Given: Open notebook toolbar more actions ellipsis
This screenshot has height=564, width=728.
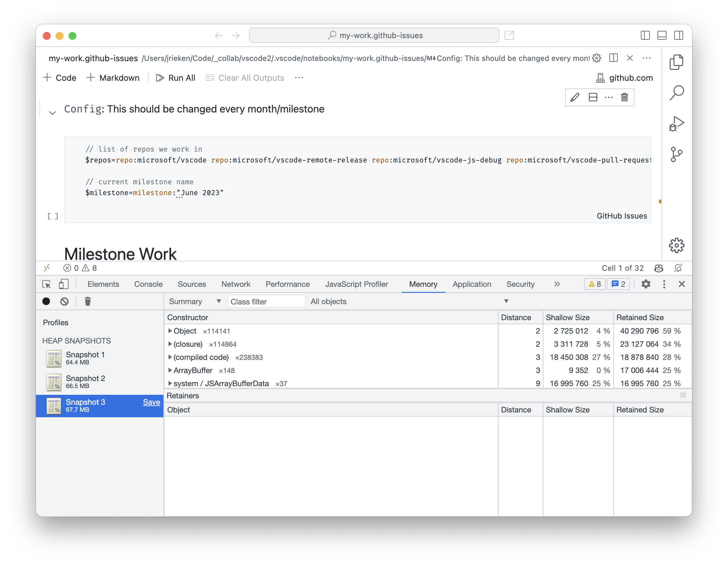Looking at the screenshot, I should (299, 78).
